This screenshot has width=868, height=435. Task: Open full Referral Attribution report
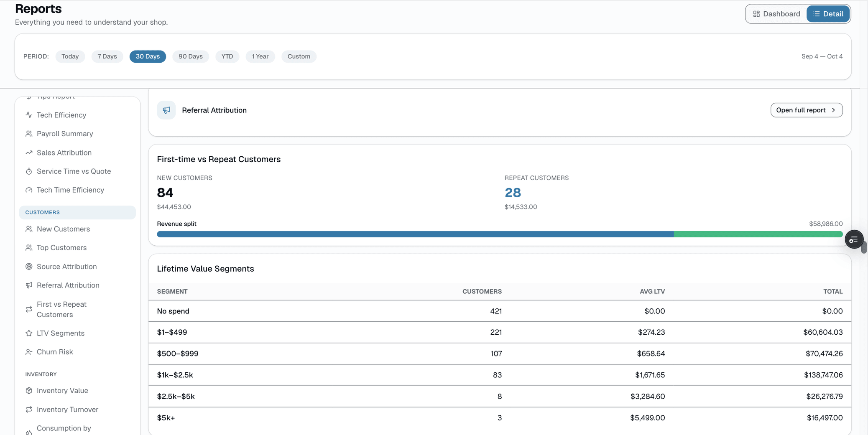(807, 110)
